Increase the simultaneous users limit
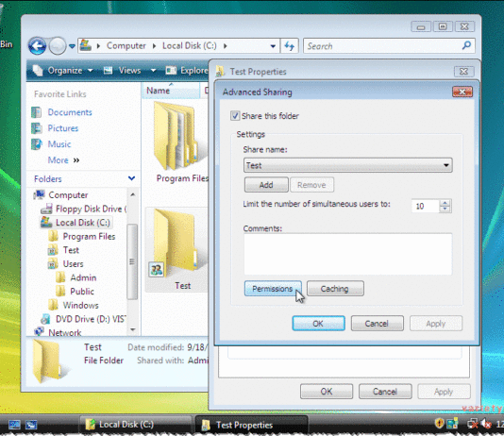The width and height of the screenshot is (504, 436). tap(445, 203)
